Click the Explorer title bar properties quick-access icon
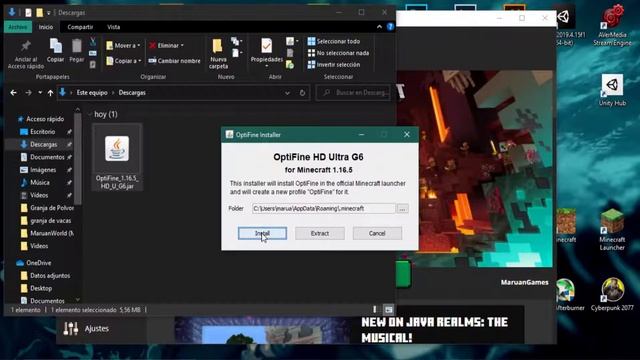Viewport: 640px width, 360px height. click(28, 13)
